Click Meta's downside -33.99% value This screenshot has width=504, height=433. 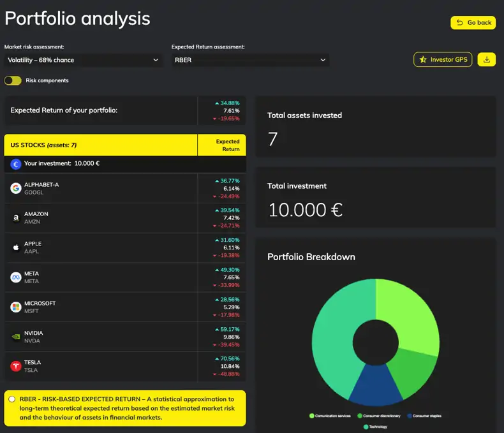point(229,285)
